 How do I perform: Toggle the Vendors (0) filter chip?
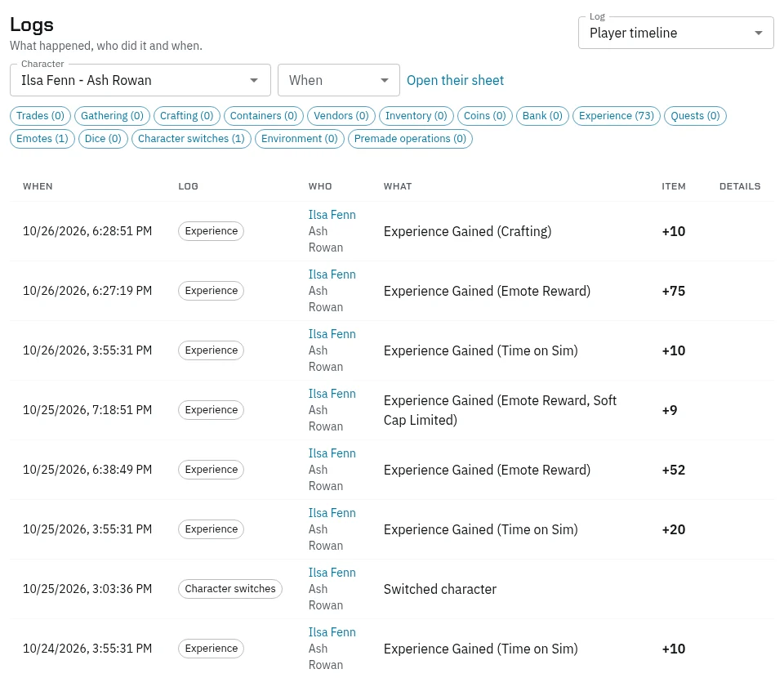pyautogui.click(x=341, y=116)
